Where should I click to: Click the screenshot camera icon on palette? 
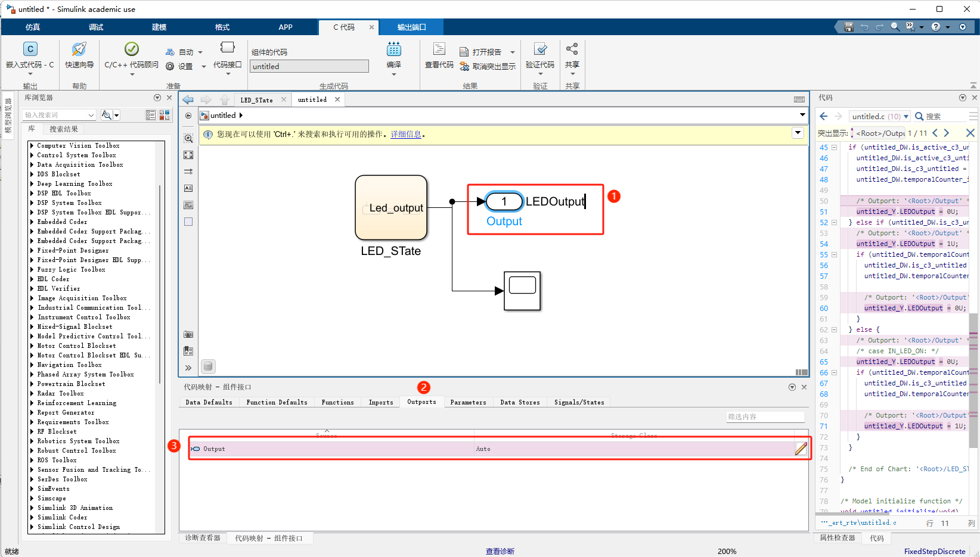tap(188, 334)
